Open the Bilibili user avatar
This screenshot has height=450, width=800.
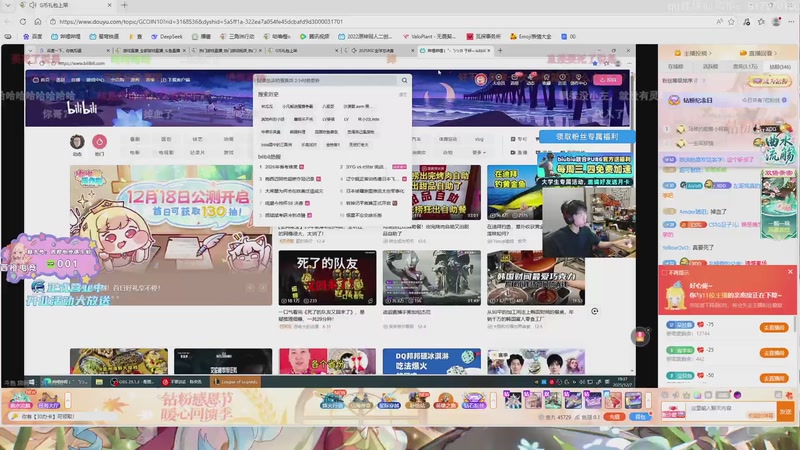coord(480,80)
